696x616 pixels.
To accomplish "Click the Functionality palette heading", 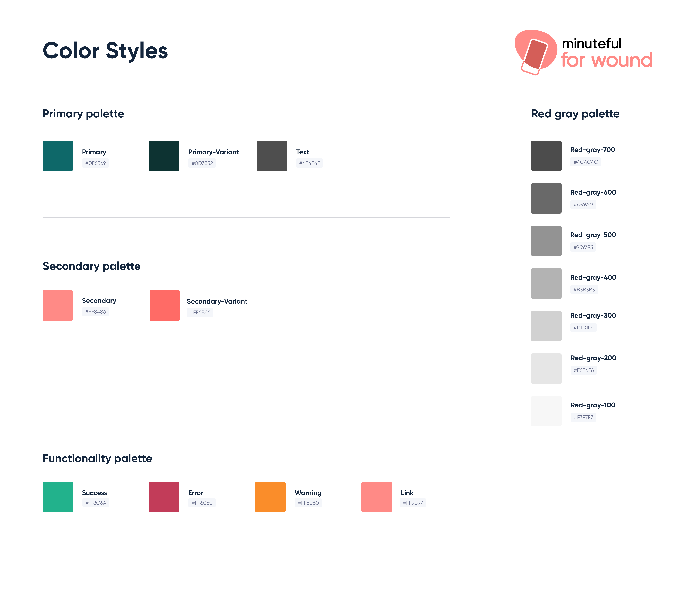I will point(97,458).
